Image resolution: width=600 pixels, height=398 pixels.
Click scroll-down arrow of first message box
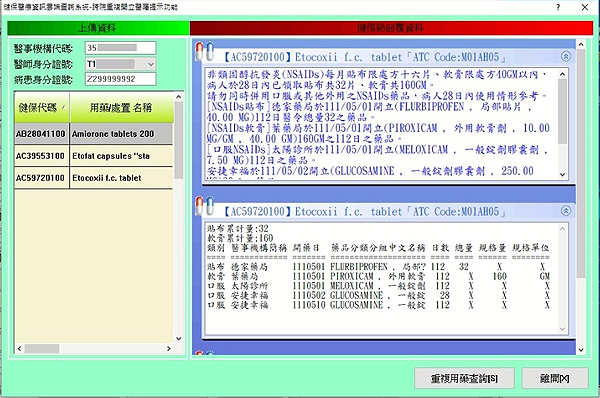(562, 175)
